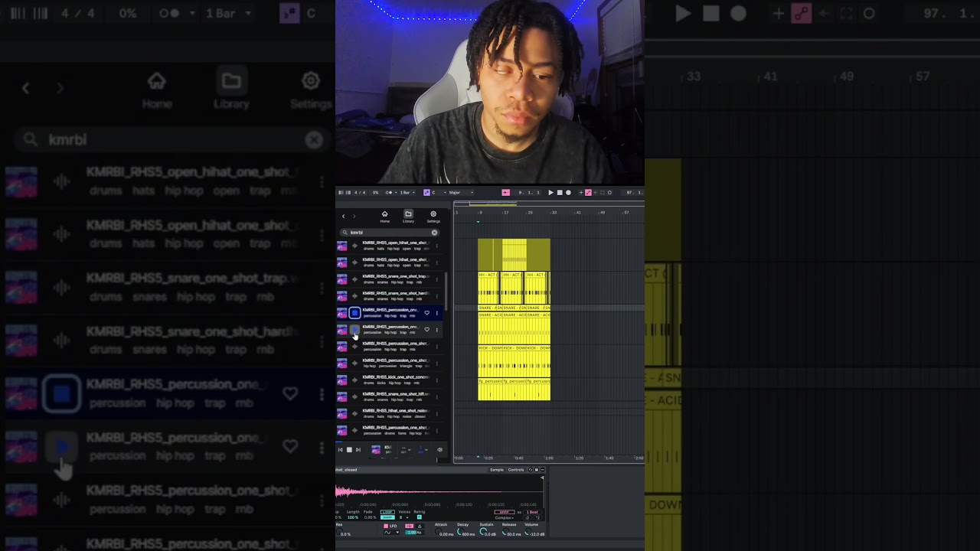980x551 pixels.
Task: Open the root note C dropdown
Action: (x=439, y=193)
